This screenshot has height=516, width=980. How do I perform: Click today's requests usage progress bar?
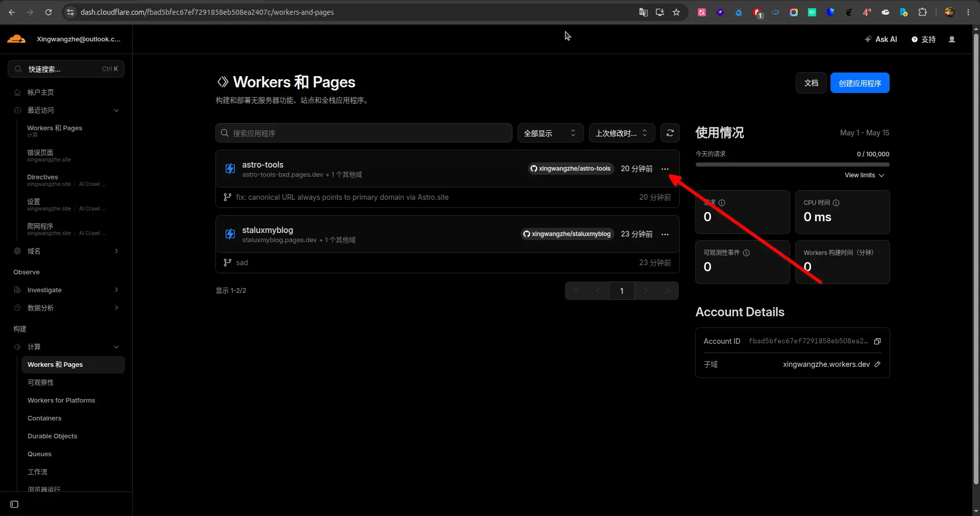point(792,165)
